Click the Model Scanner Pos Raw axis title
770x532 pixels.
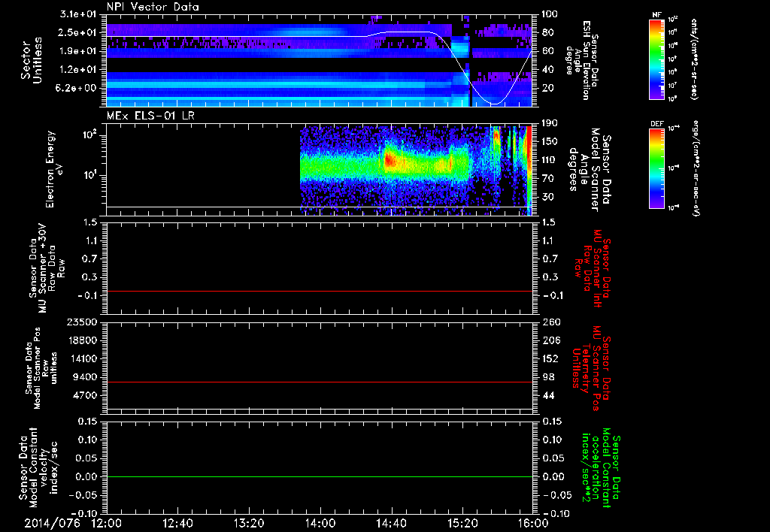(x=41, y=368)
